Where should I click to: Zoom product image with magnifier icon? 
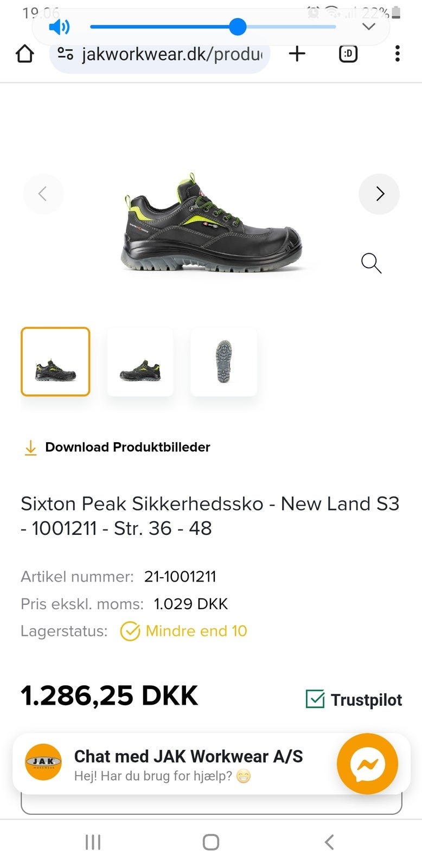coord(372,263)
